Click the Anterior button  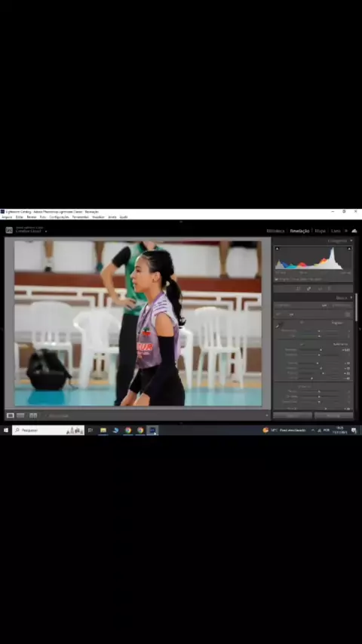tap(293, 416)
